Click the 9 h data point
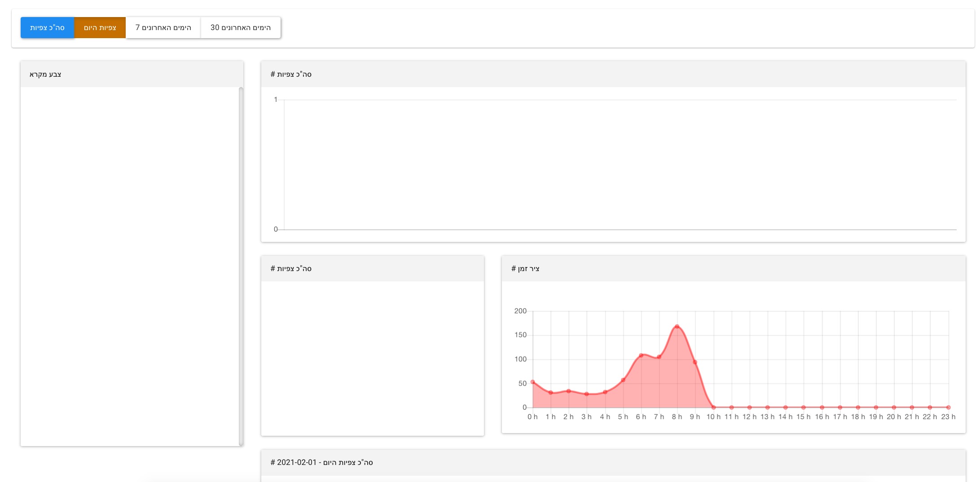This screenshot has width=980, height=482. pyautogui.click(x=695, y=362)
